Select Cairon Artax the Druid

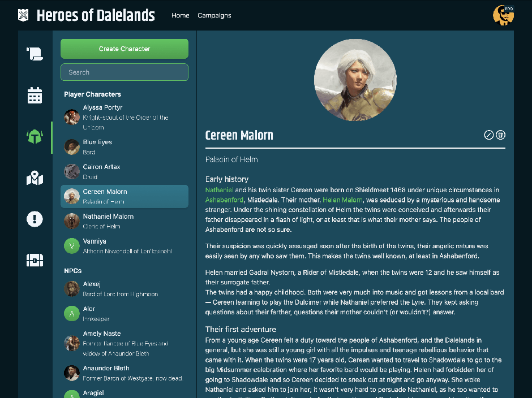pyautogui.click(x=124, y=171)
